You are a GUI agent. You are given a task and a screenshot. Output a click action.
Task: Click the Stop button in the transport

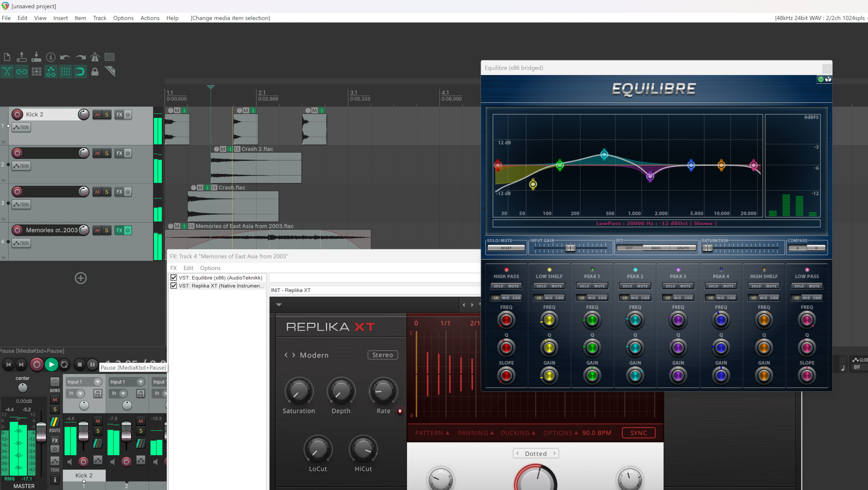[80, 365]
